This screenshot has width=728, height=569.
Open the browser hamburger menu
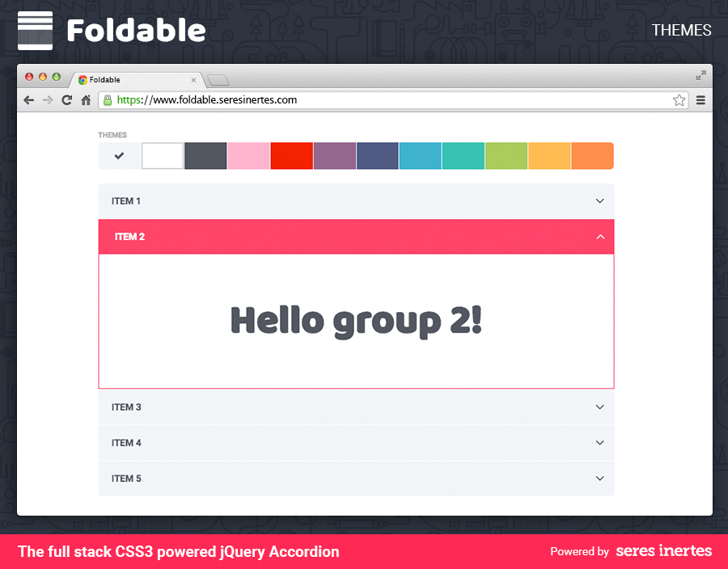coord(700,100)
